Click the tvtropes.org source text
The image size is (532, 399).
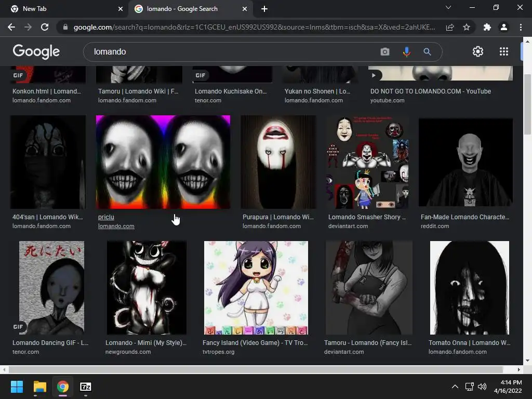click(218, 352)
